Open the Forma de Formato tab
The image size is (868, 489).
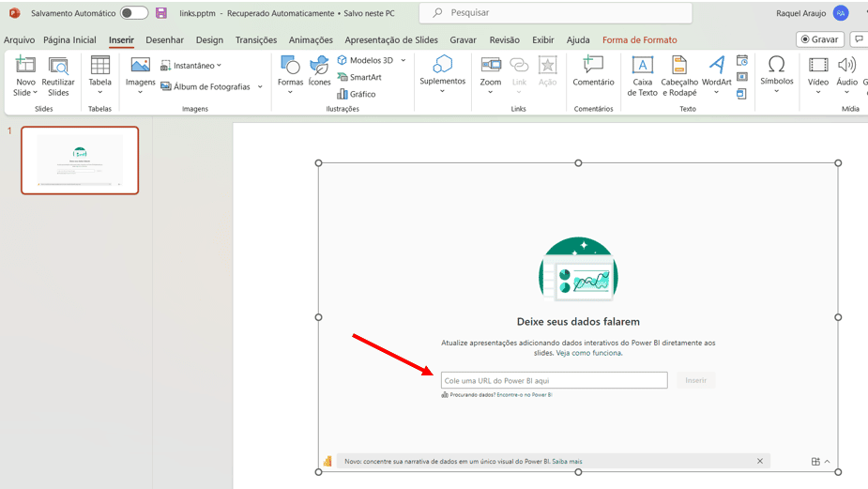(x=639, y=39)
